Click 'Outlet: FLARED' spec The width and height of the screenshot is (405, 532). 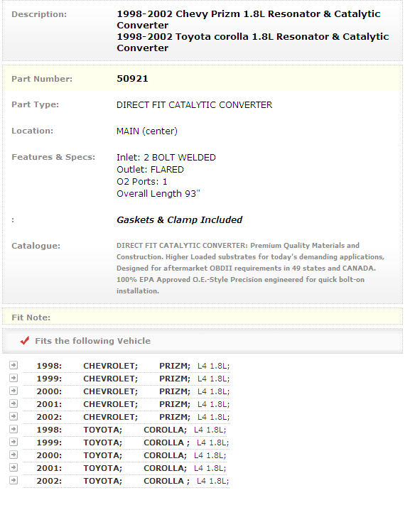150,170
